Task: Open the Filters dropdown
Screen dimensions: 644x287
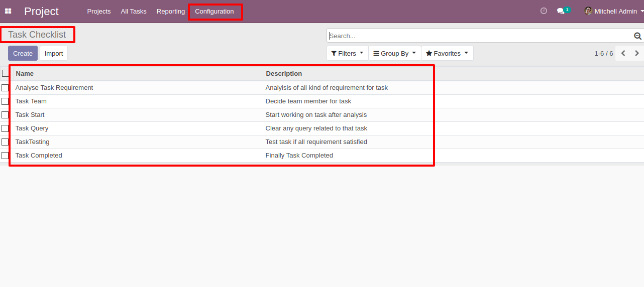Action: (x=347, y=53)
